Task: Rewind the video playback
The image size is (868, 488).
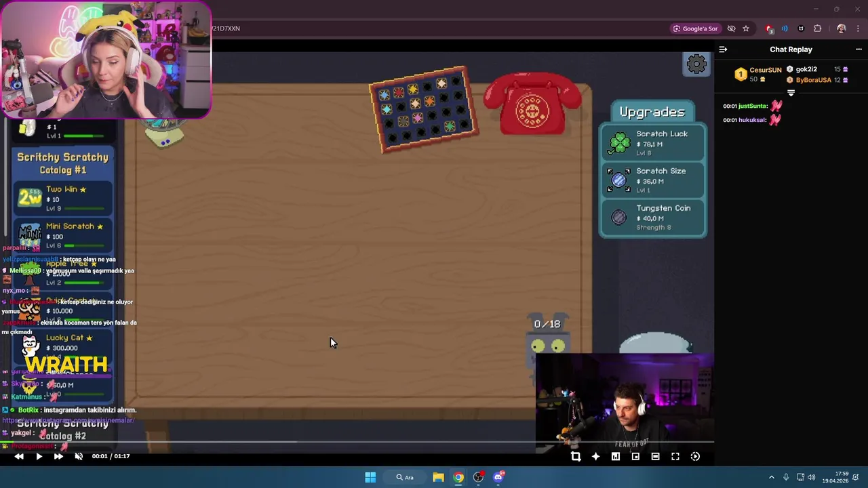Action: [x=19, y=456]
